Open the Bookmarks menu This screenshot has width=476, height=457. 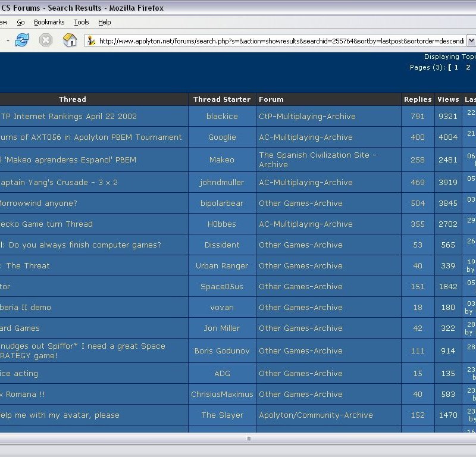point(49,22)
